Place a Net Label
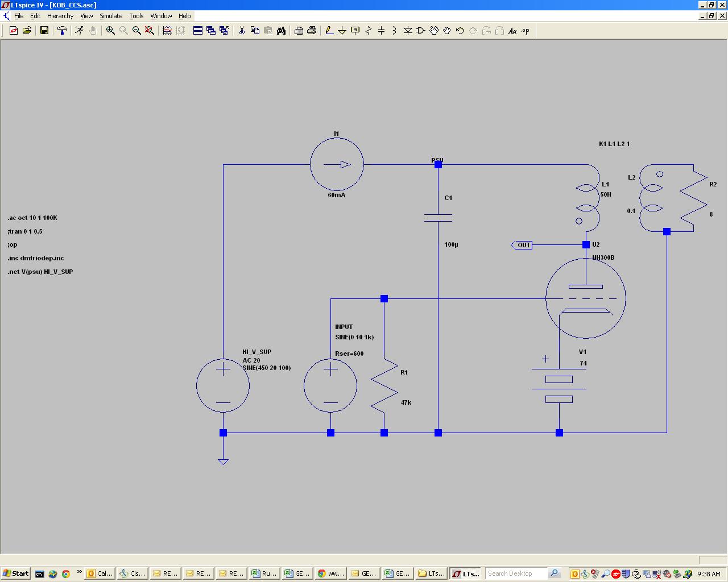The image size is (728, 582). point(355,31)
